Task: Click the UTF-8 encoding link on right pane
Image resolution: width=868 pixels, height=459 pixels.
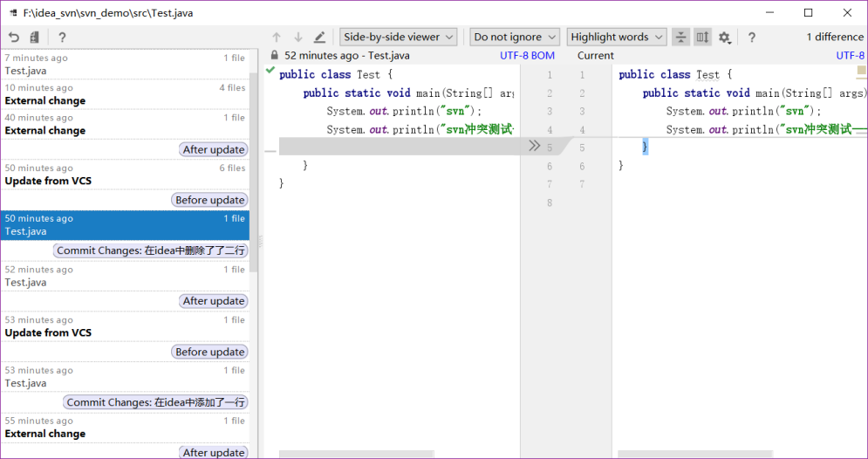Action: coord(851,55)
